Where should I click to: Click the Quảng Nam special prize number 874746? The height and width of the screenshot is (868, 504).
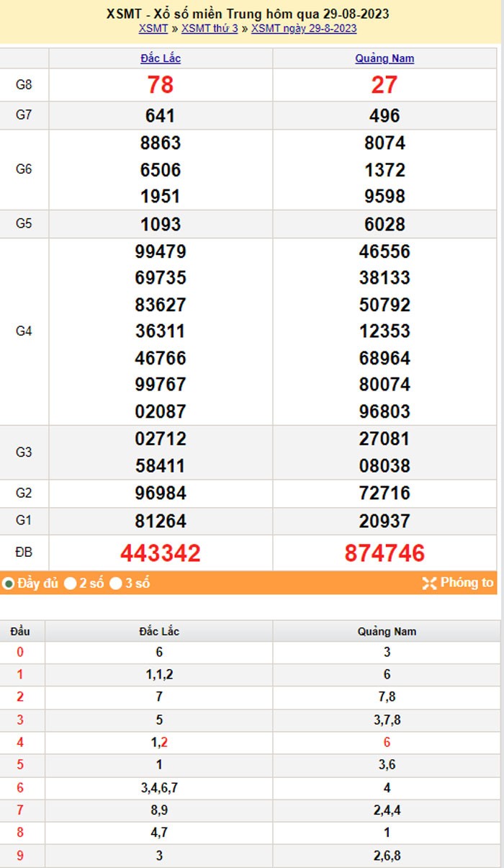(x=384, y=553)
